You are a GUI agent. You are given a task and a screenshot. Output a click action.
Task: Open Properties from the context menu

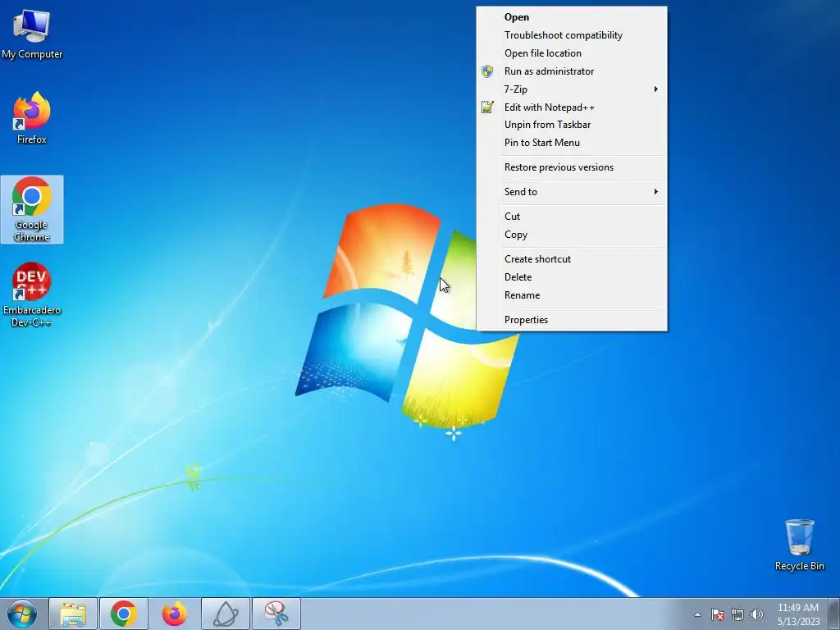coord(572,320)
